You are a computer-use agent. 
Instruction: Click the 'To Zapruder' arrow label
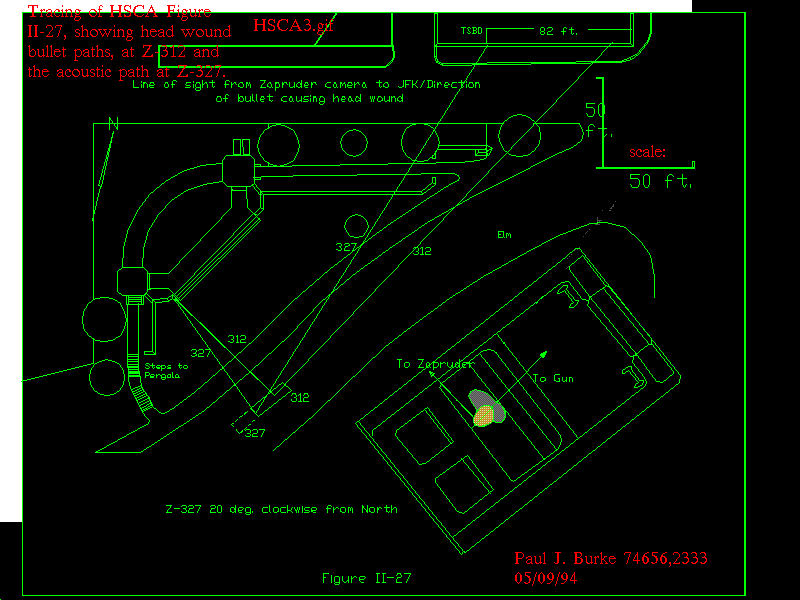tap(434, 364)
